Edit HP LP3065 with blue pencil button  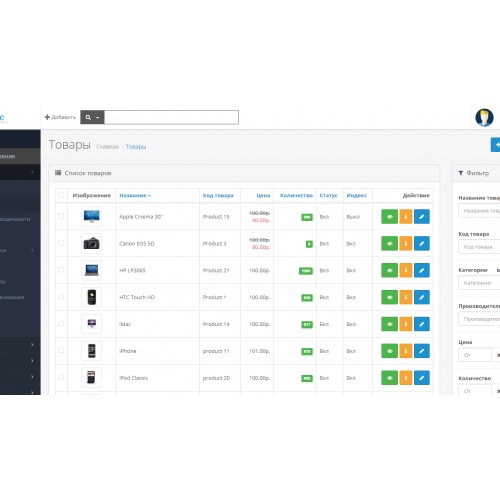coord(422,270)
